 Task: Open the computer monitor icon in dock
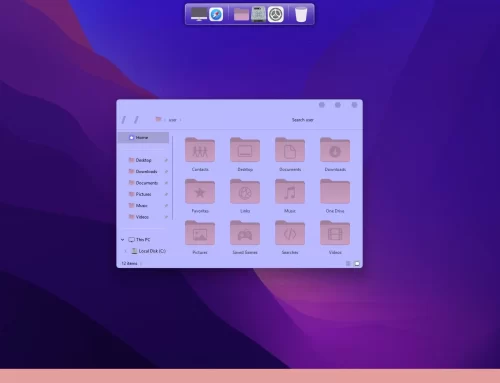tap(199, 14)
